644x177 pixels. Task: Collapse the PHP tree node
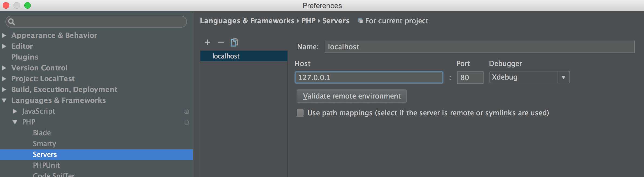(x=15, y=122)
